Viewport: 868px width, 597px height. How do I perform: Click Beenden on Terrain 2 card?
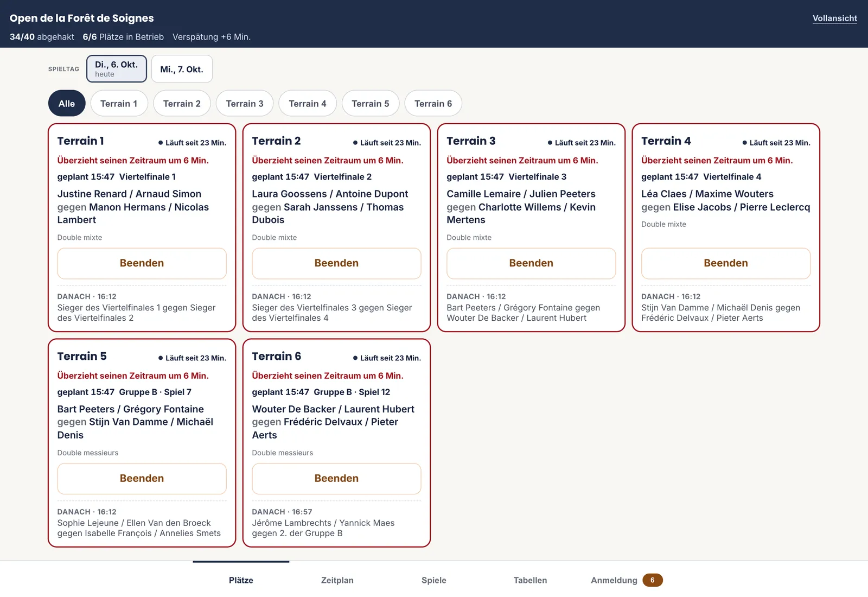pyautogui.click(x=336, y=263)
